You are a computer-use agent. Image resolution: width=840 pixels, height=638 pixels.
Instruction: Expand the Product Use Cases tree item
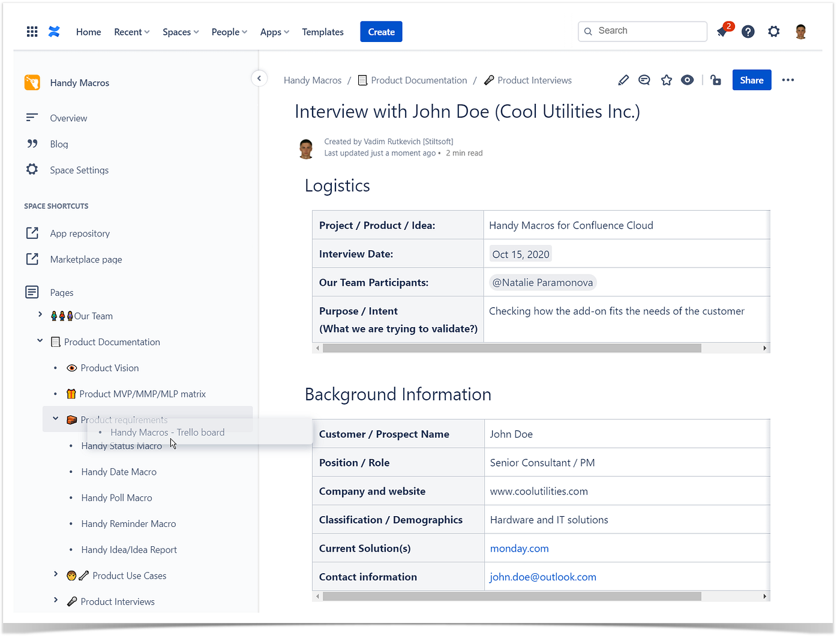(x=56, y=574)
